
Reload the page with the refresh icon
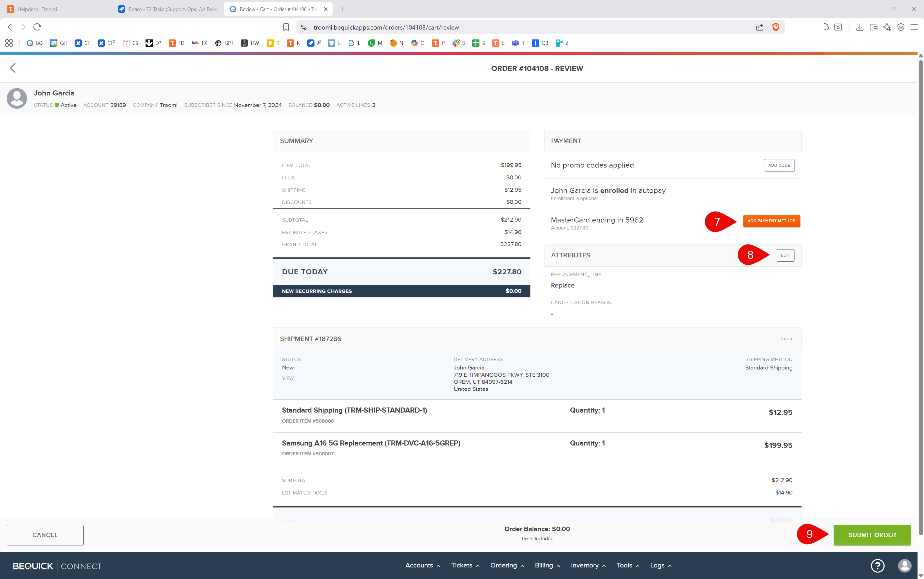[x=37, y=27]
